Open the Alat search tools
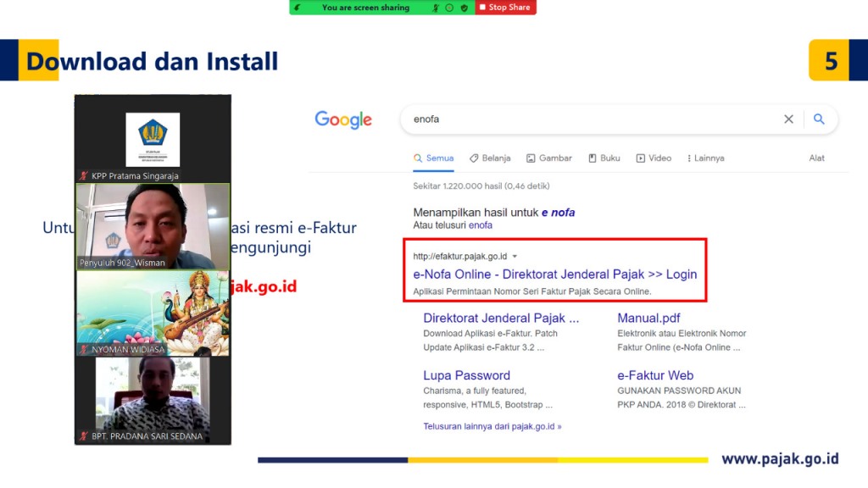868x488 pixels. coord(816,158)
